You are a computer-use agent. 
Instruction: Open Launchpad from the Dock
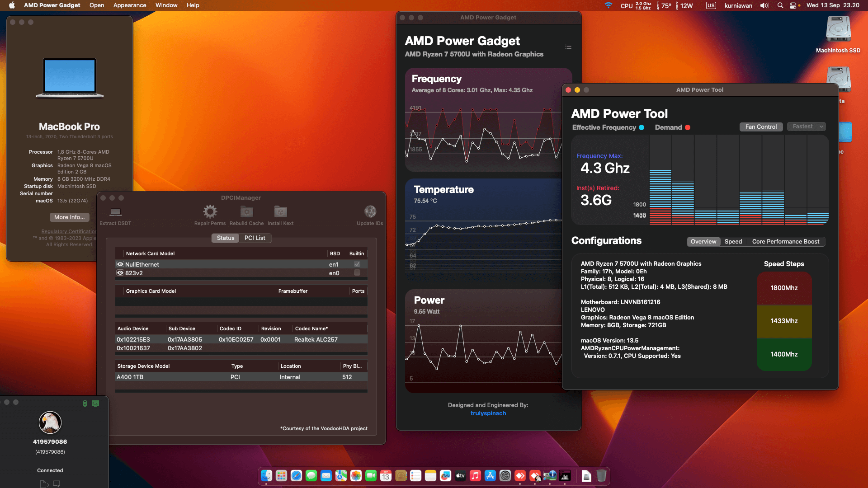[281, 476]
